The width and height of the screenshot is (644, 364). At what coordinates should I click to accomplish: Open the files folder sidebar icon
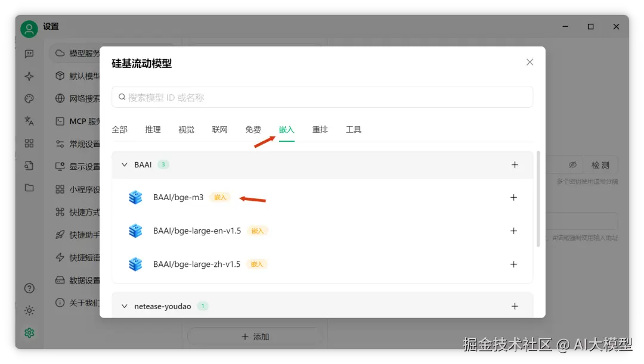pyautogui.click(x=29, y=188)
